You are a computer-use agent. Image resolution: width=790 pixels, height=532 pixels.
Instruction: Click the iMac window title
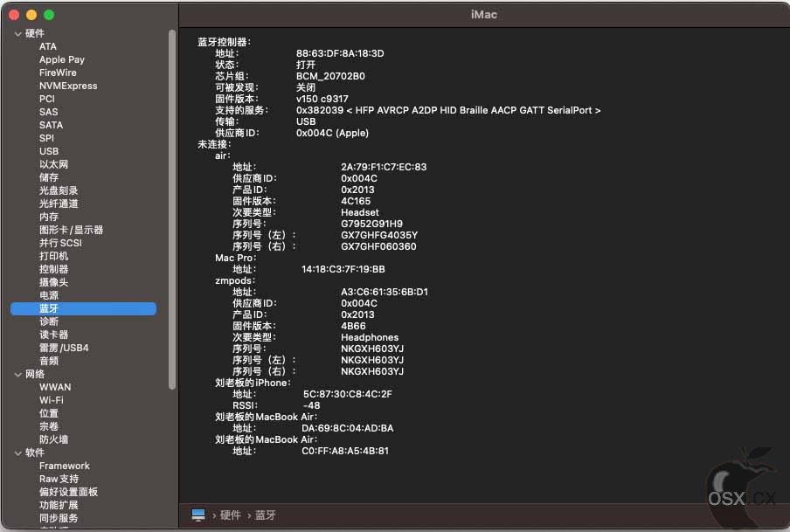(483, 15)
